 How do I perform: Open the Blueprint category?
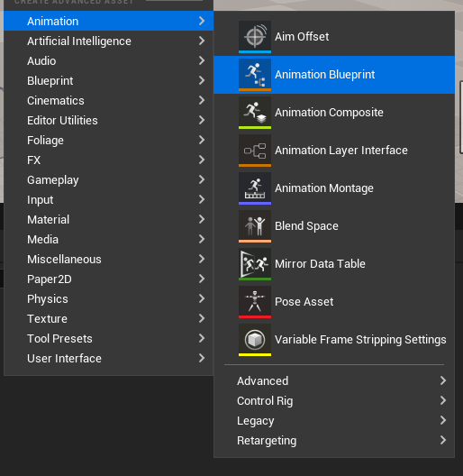109,81
